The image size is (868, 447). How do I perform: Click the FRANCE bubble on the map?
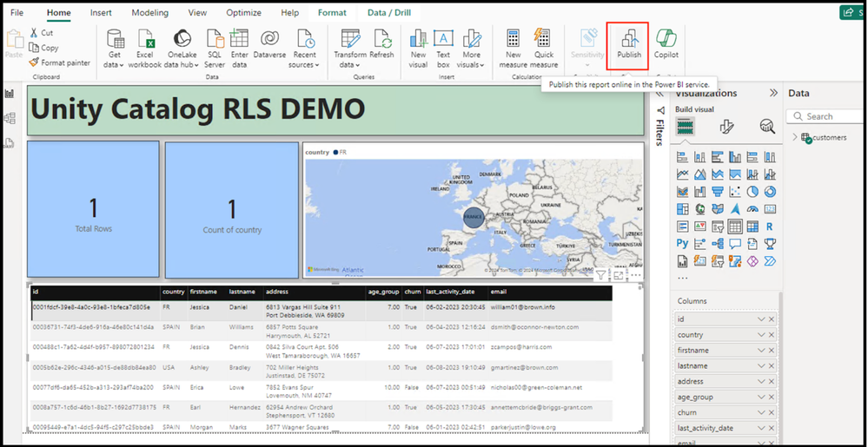coord(474,217)
